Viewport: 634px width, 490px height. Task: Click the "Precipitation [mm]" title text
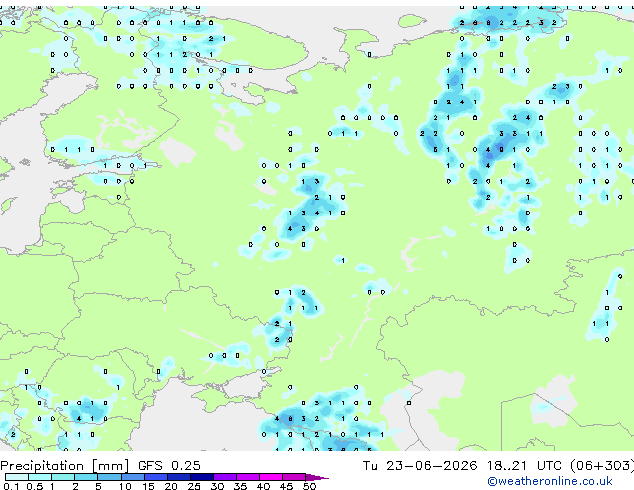(65, 466)
